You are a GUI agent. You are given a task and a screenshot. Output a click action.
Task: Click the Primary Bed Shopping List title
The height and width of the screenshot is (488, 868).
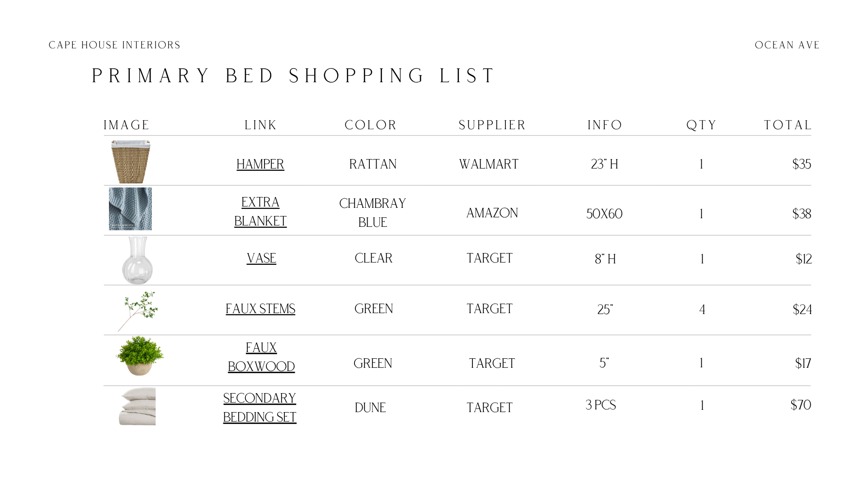coord(294,75)
